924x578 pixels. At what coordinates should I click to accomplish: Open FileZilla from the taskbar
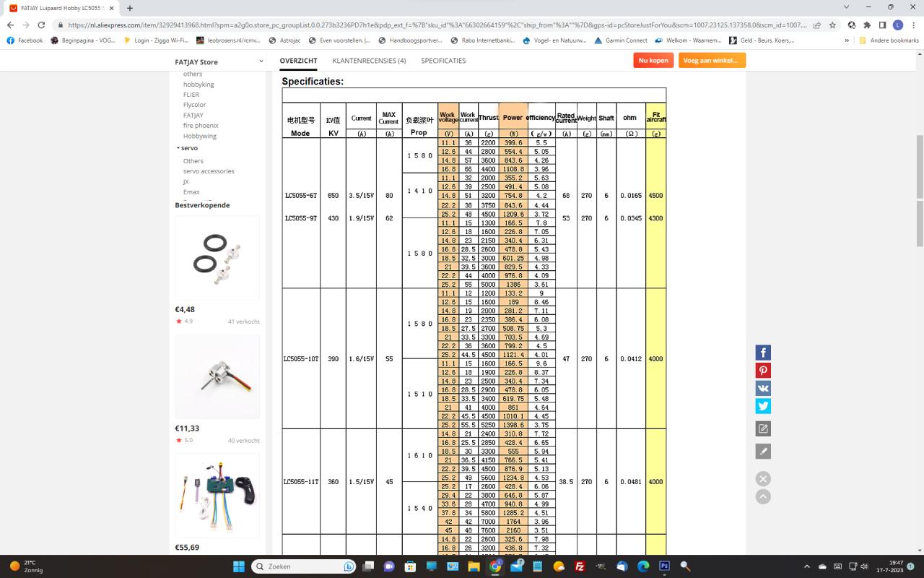pyautogui.click(x=580, y=566)
